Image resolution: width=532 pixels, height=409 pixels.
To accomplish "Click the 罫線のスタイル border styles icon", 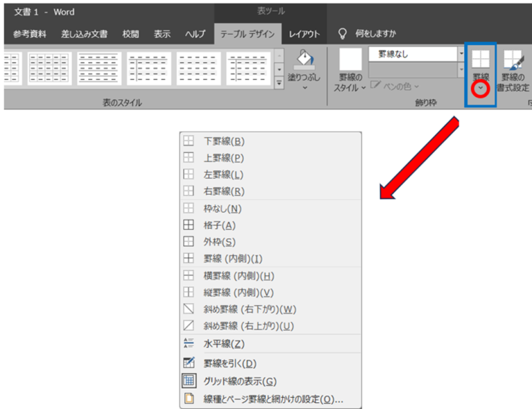I will pyautogui.click(x=350, y=60).
